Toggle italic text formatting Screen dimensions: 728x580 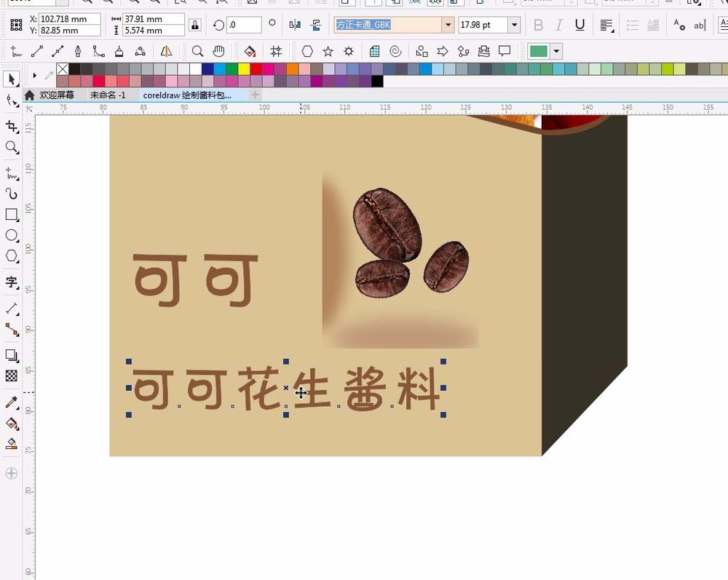pyautogui.click(x=559, y=25)
